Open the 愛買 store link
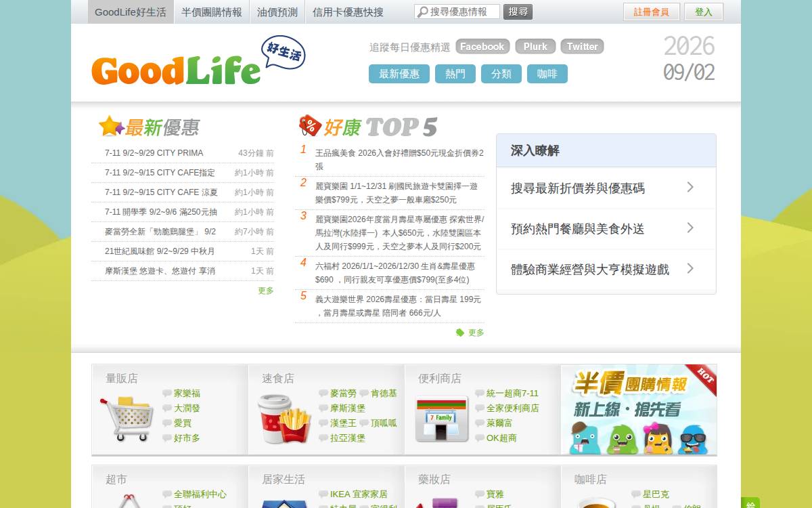This screenshot has width=812, height=508. [183, 423]
